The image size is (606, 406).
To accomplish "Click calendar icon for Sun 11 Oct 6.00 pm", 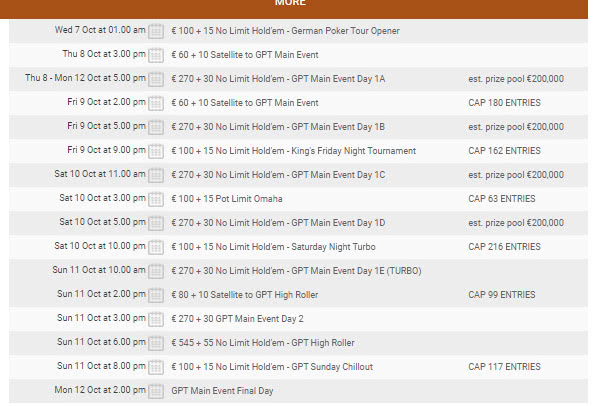I will pyautogui.click(x=156, y=343).
